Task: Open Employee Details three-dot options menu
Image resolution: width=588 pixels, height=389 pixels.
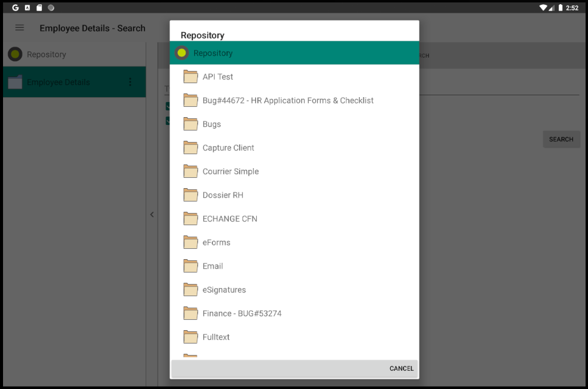Action: tap(130, 82)
